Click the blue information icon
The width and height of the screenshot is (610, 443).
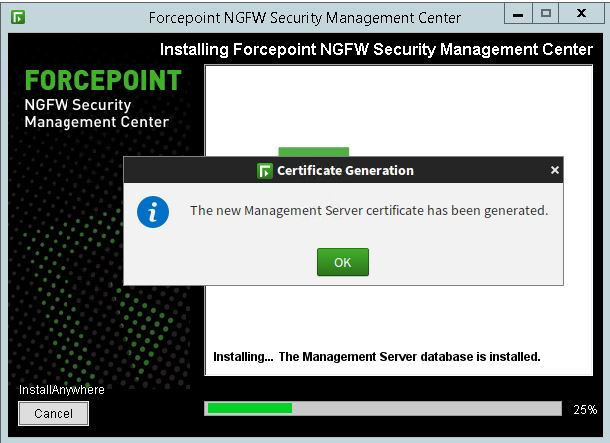pos(153,212)
